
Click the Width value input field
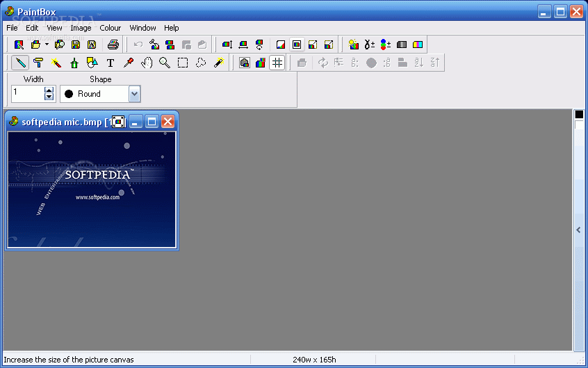pos(28,93)
